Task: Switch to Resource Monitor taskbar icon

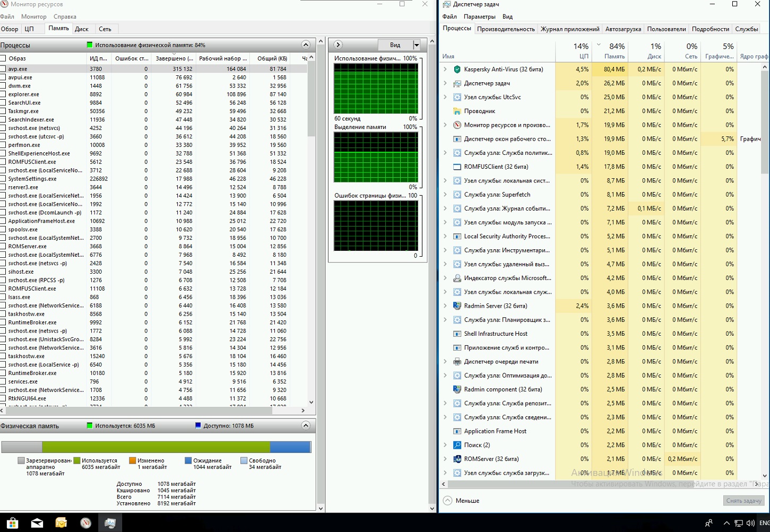Action: 85,522
